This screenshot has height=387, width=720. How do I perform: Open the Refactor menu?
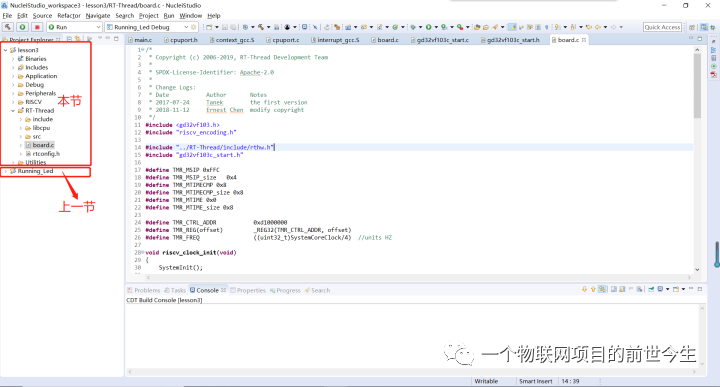(69, 16)
